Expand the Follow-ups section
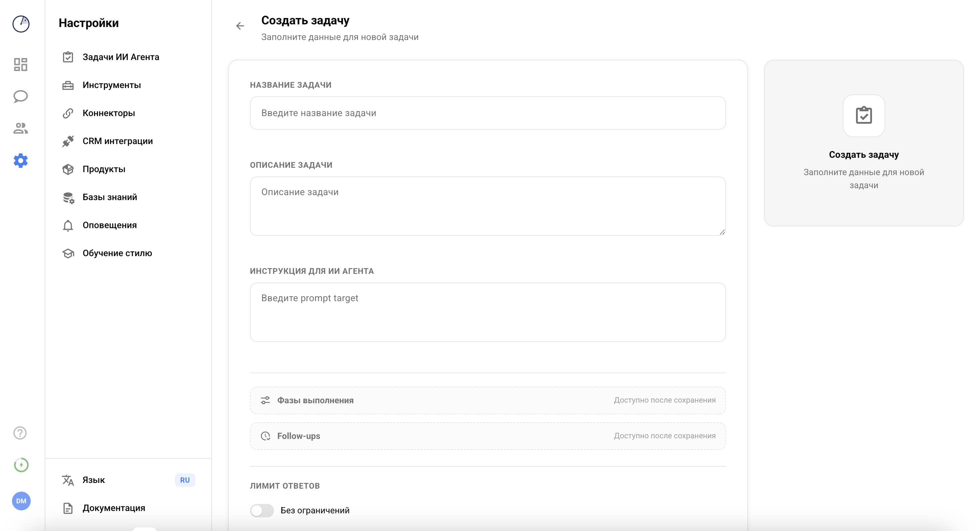980x531 pixels. pos(487,436)
